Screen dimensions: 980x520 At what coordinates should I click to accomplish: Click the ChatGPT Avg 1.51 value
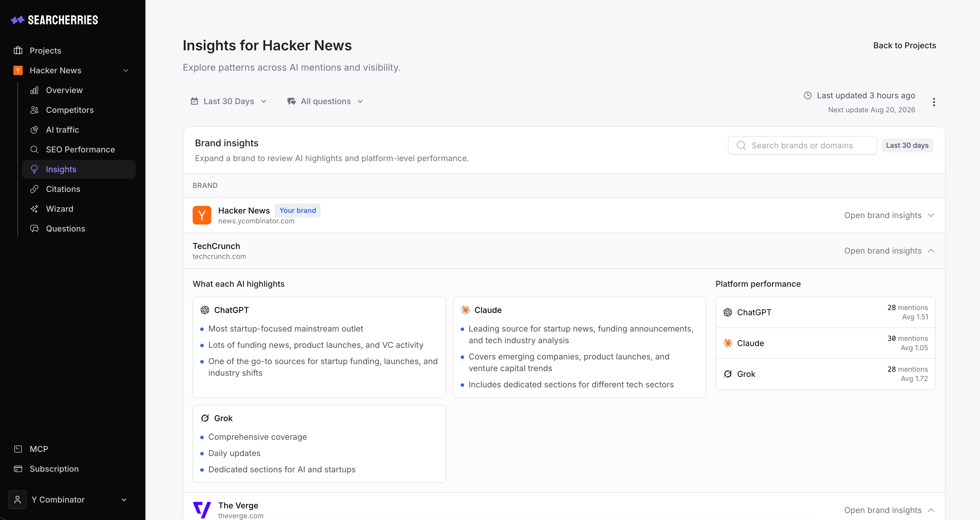point(915,317)
